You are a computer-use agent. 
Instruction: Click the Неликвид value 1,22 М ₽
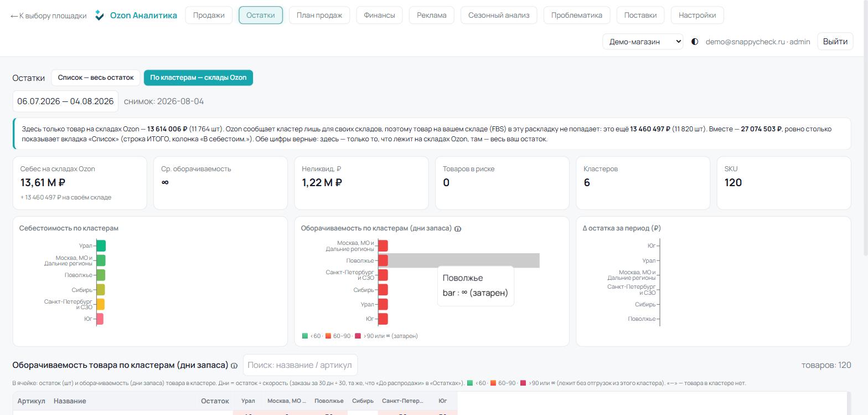pos(322,183)
